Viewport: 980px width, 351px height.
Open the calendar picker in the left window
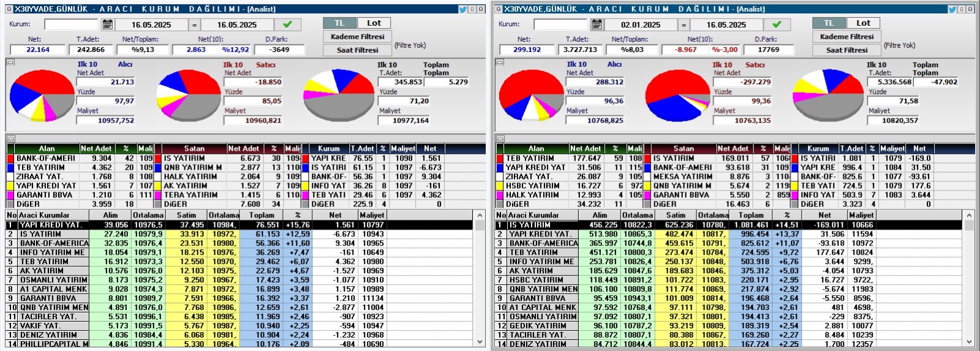pyautogui.click(x=107, y=25)
